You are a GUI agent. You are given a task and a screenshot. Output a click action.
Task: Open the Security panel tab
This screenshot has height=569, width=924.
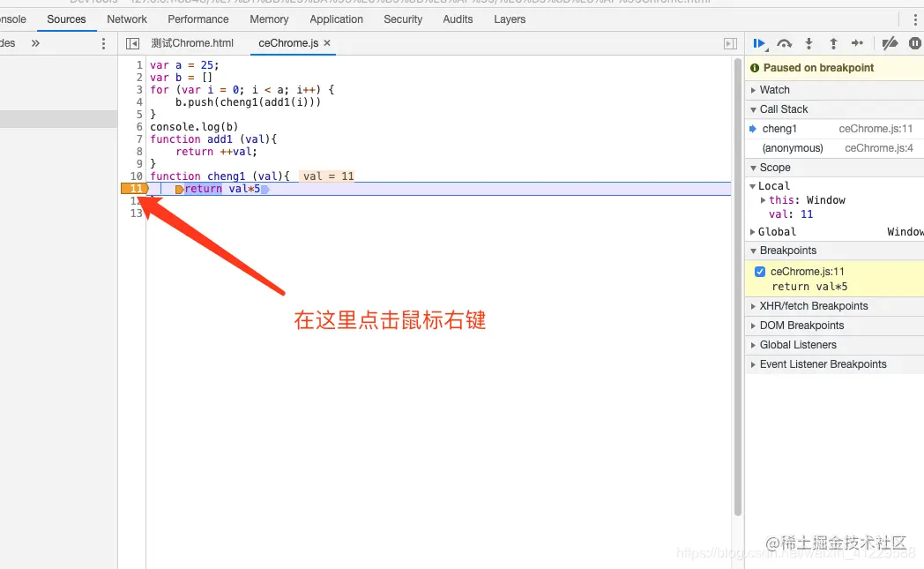coord(403,19)
